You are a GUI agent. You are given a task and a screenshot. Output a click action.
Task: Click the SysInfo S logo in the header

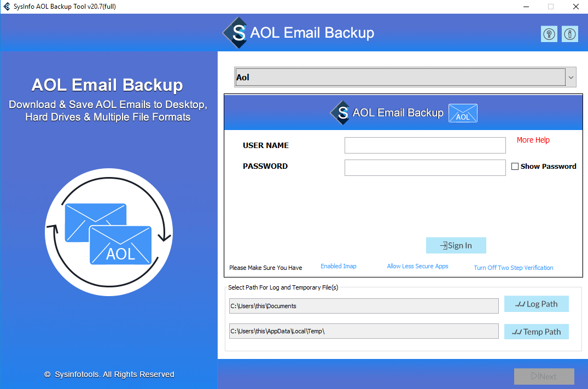(235, 33)
